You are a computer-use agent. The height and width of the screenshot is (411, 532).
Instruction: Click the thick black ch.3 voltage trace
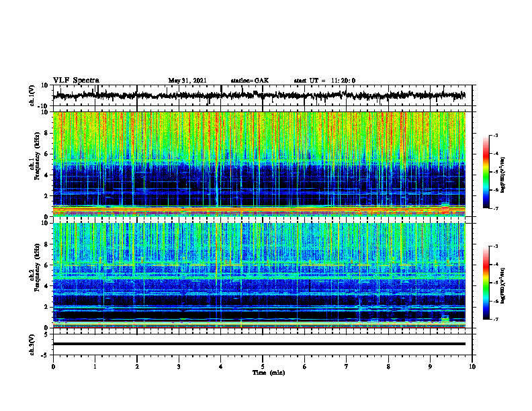point(259,344)
